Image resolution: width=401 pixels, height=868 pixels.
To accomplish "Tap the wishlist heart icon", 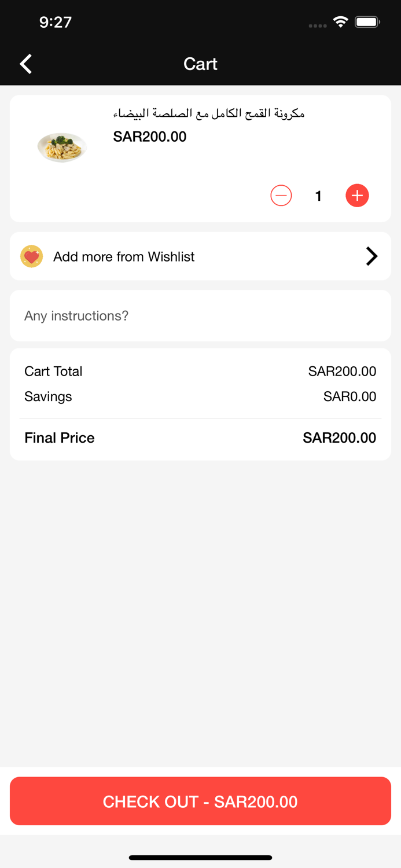I will (x=32, y=256).
